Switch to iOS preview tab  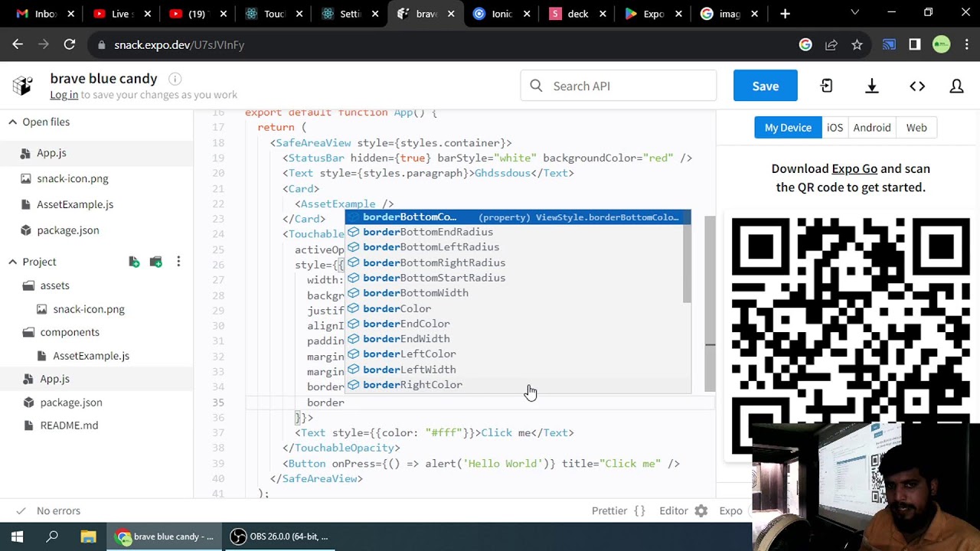point(835,128)
